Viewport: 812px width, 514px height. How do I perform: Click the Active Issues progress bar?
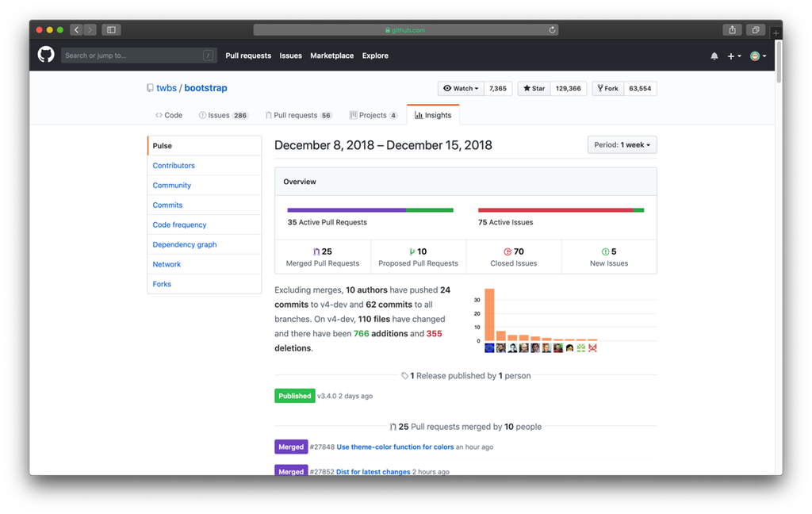(x=561, y=210)
